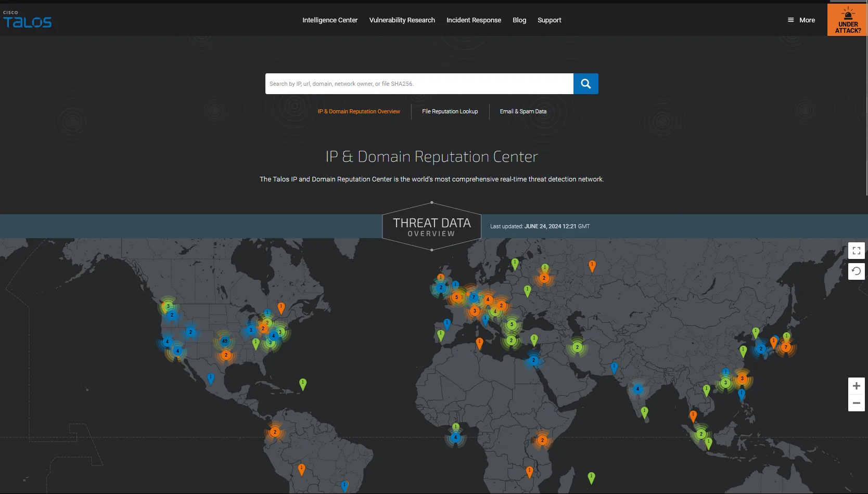
Task: Toggle fullscreen view of the map
Action: pyautogui.click(x=856, y=251)
